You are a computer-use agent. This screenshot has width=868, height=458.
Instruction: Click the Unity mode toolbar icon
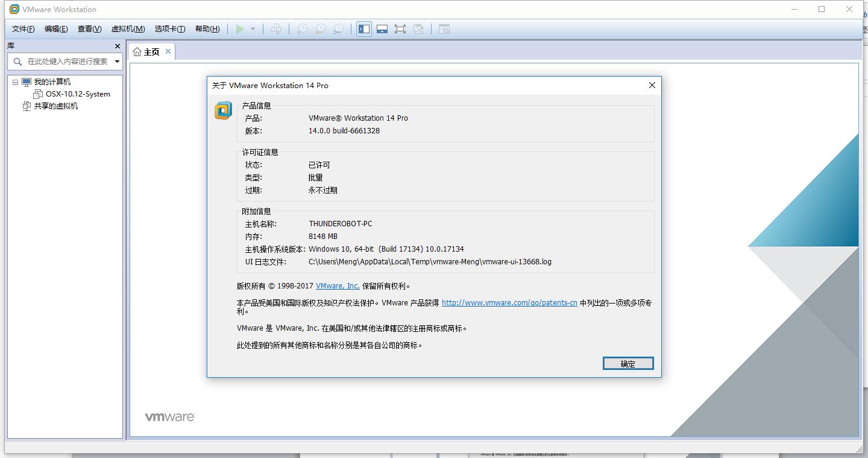[x=418, y=29]
